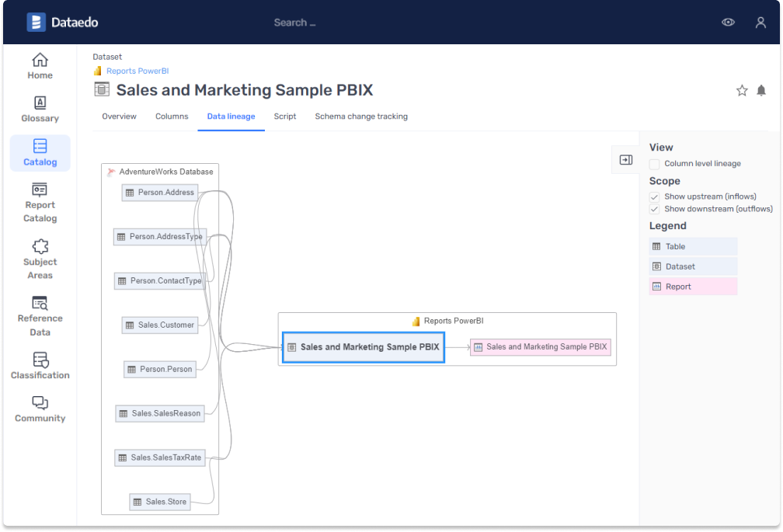The image size is (783, 532).
Task: Select the Sales.Customer table node
Action: pyautogui.click(x=160, y=325)
